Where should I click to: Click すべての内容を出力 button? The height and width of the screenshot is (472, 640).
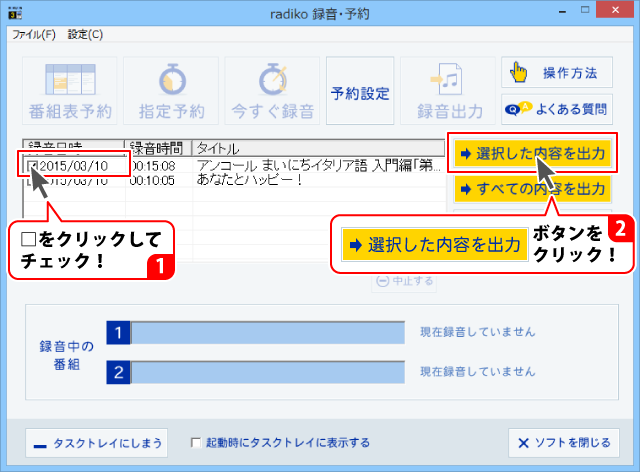(532, 189)
